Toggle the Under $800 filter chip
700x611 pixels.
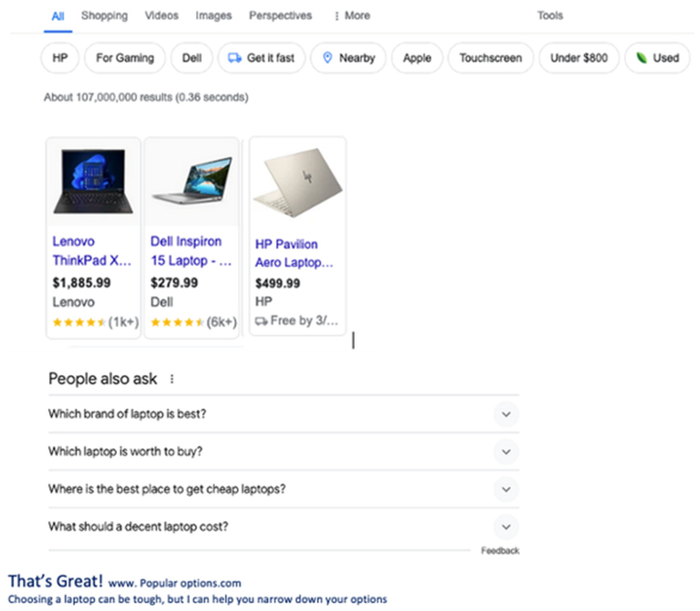[x=579, y=58]
